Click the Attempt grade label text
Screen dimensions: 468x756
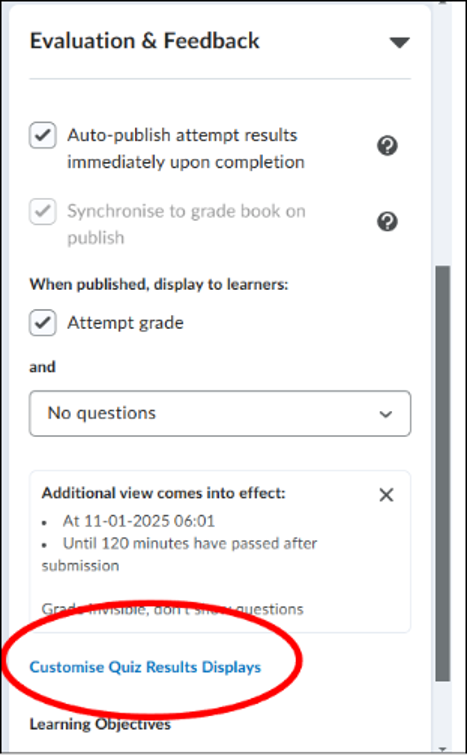pyautogui.click(x=125, y=323)
